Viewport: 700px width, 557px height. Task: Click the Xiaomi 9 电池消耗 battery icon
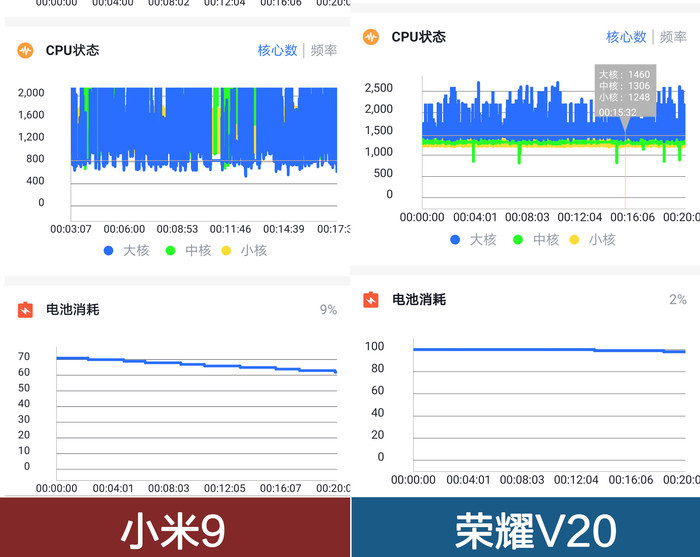pyautogui.click(x=25, y=310)
